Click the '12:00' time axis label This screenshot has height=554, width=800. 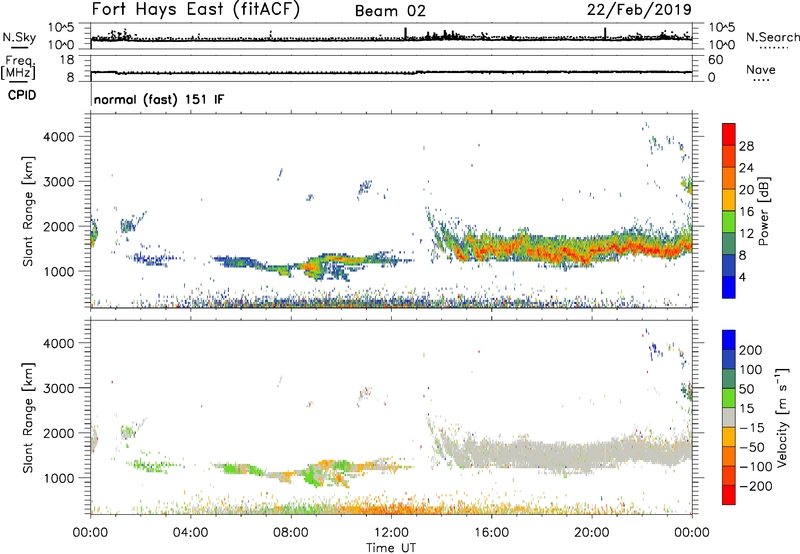click(x=391, y=533)
